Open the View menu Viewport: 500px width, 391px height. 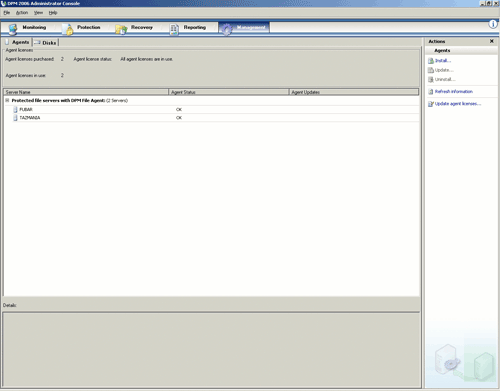pyautogui.click(x=38, y=13)
